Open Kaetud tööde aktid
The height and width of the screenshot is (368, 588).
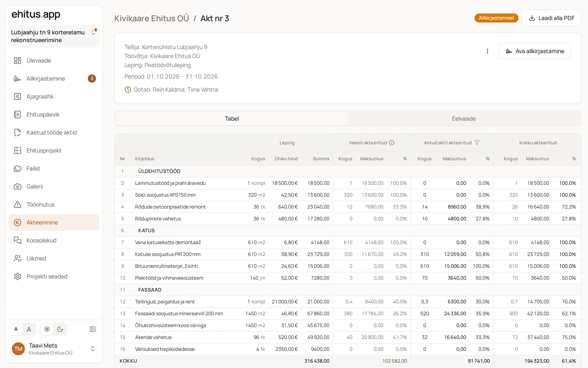click(x=54, y=132)
